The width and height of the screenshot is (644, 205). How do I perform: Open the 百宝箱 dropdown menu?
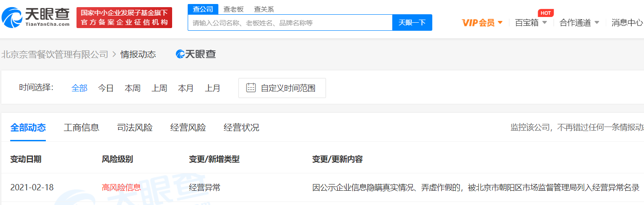click(x=531, y=23)
